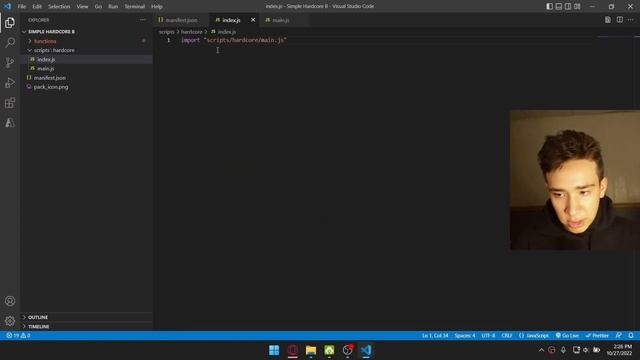Open the Source Control view
640x360 pixels.
click(x=10, y=62)
